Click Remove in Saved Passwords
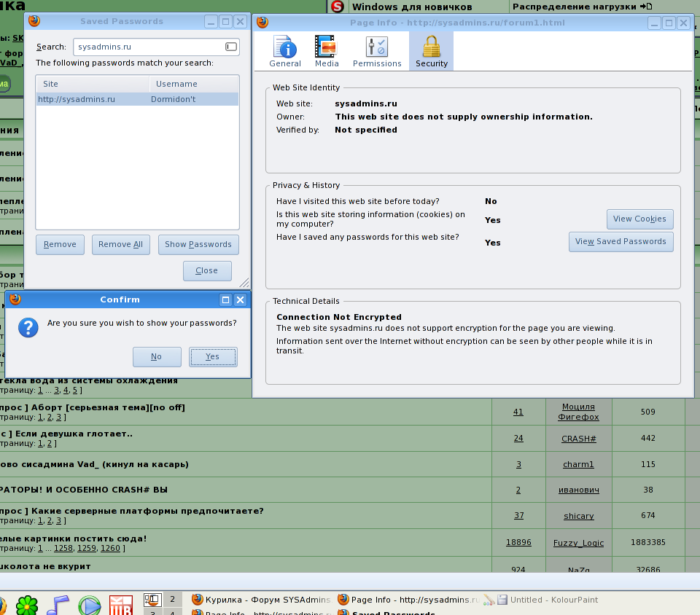Screen dimensions: 700x615 coord(60,244)
